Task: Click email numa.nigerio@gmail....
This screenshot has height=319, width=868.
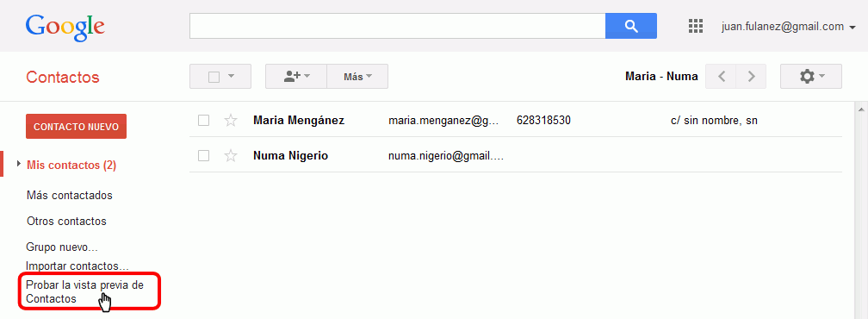Action: click(446, 156)
